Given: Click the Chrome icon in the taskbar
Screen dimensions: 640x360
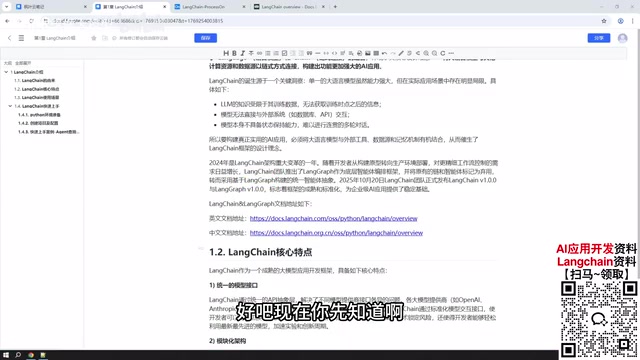Looking at the screenshot, I should point(31,355).
